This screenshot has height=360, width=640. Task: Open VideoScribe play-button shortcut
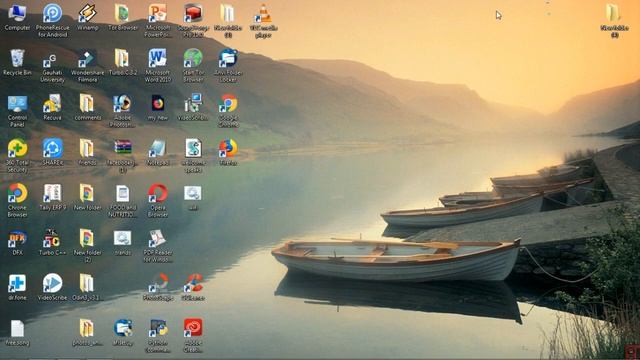point(52,287)
